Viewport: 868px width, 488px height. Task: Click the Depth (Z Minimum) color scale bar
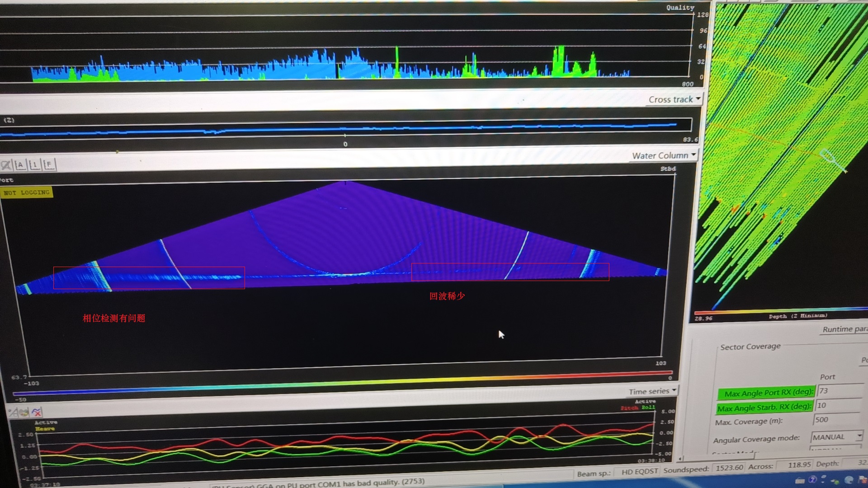[781, 310]
